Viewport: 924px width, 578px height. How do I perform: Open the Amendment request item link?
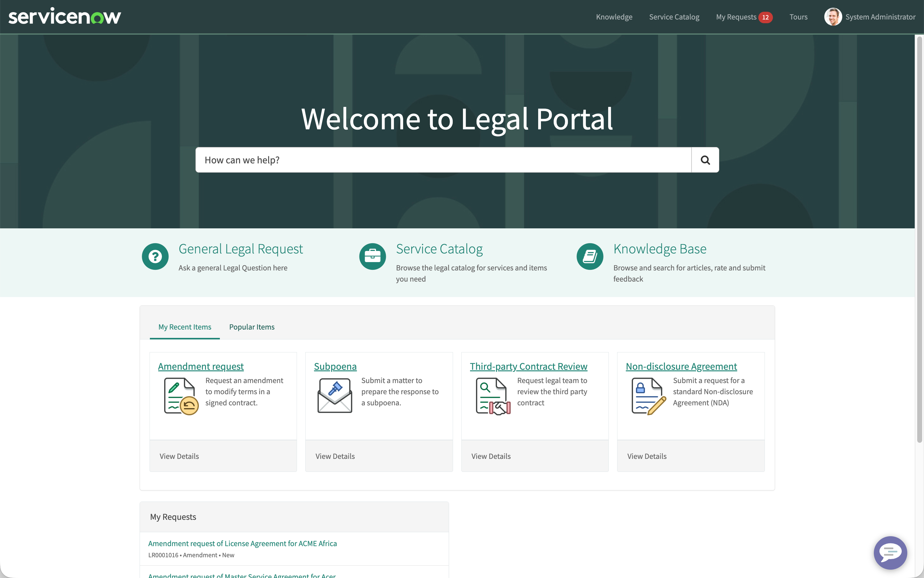(x=201, y=366)
